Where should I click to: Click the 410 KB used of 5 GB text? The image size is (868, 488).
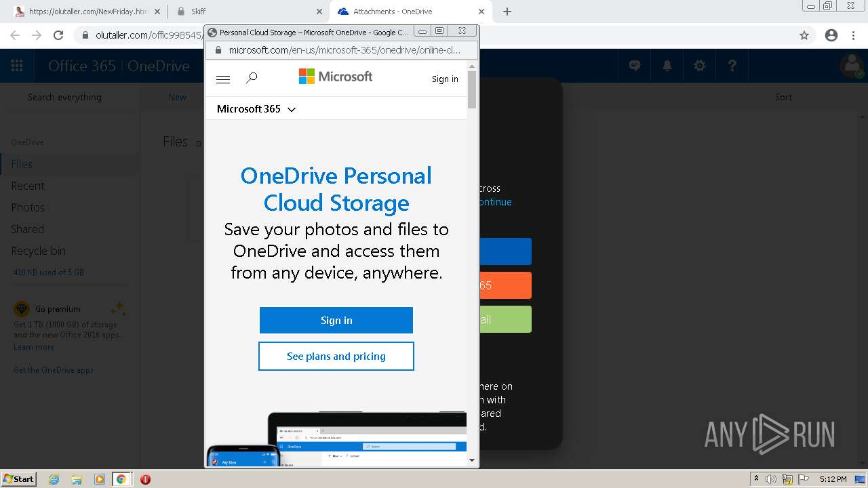49,272
